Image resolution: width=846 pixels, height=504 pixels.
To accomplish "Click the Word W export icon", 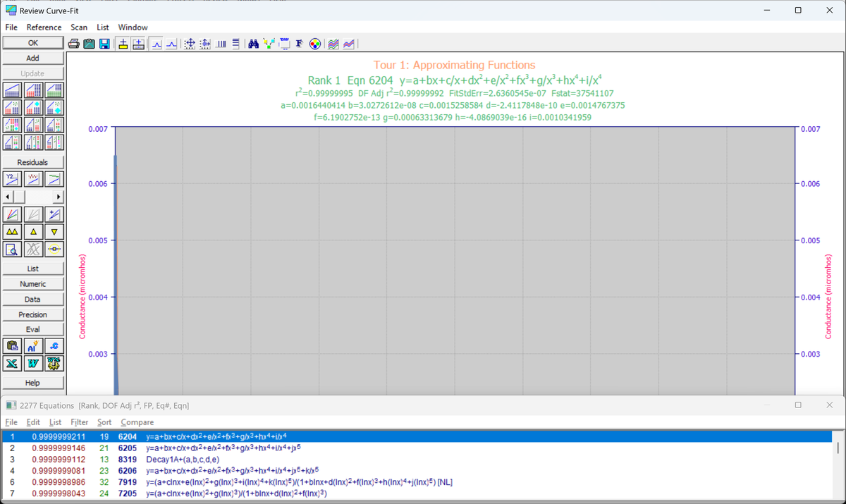I will pyautogui.click(x=33, y=363).
